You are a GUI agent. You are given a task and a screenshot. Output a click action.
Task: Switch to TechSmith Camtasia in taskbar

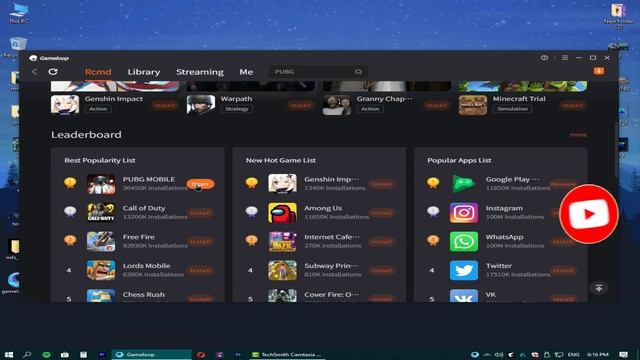pyautogui.click(x=287, y=354)
